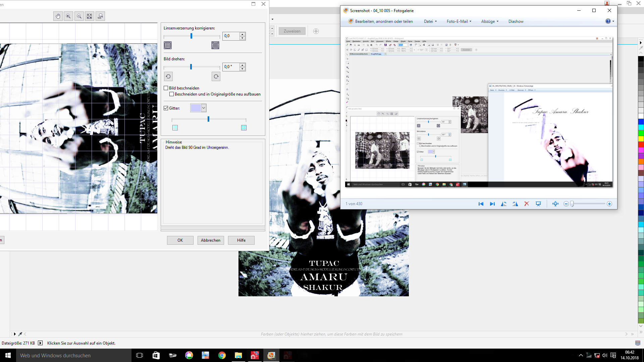Image resolution: width=644 pixels, height=362 pixels.
Task: Open the Datei dropdown menu
Action: [430, 21]
